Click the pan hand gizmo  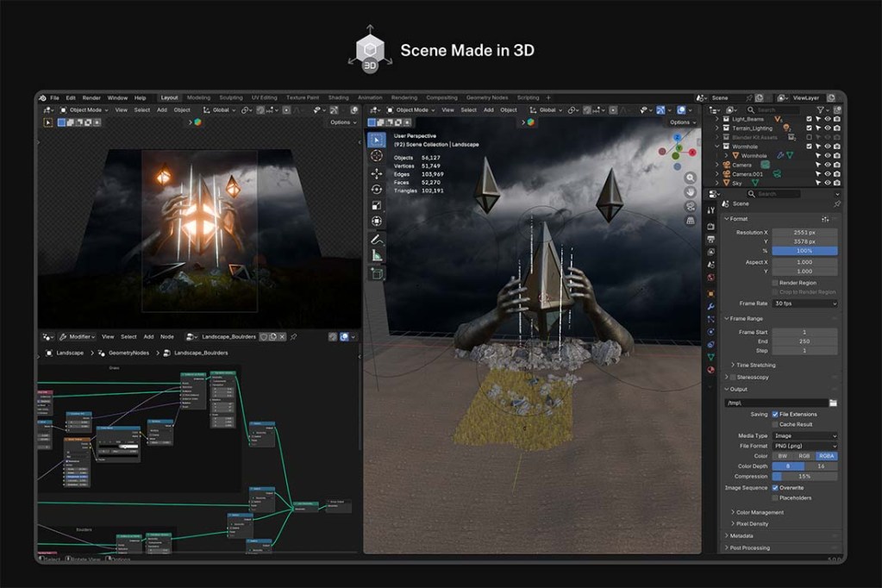(691, 192)
